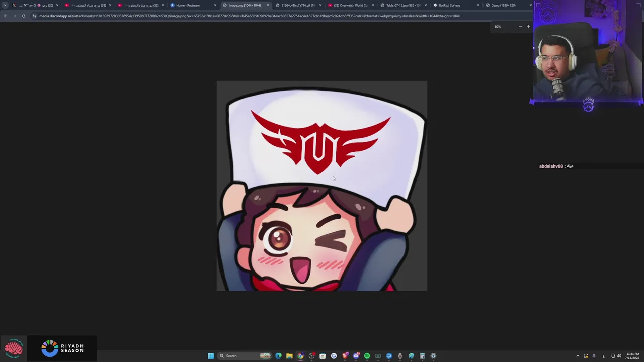Image resolution: width=644 pixels, height=362 pixels.
Task: Switch input language in system tray
Action: pyautogui.click(x=603, y=356)
